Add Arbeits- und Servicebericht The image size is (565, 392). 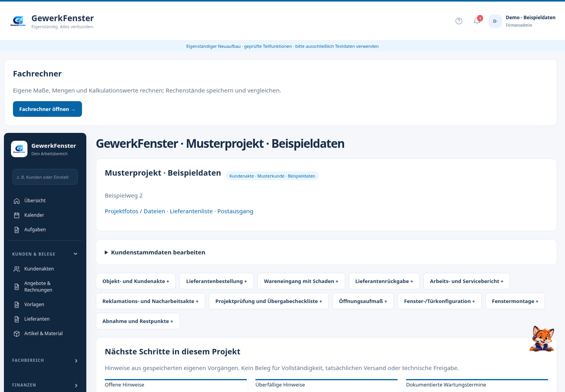[467, 281]
